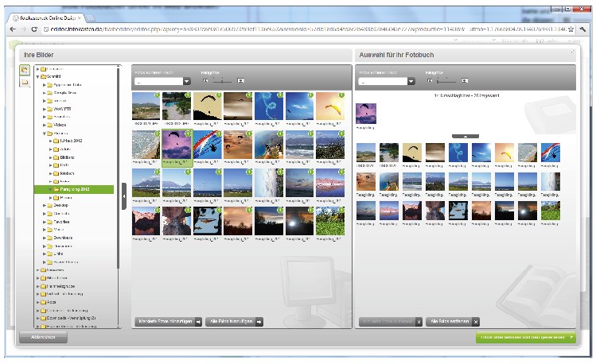Screen dimensions: 596x364
Task: Collapse folder tree using the side handle arrow
Action: click(x=124, y=196)
